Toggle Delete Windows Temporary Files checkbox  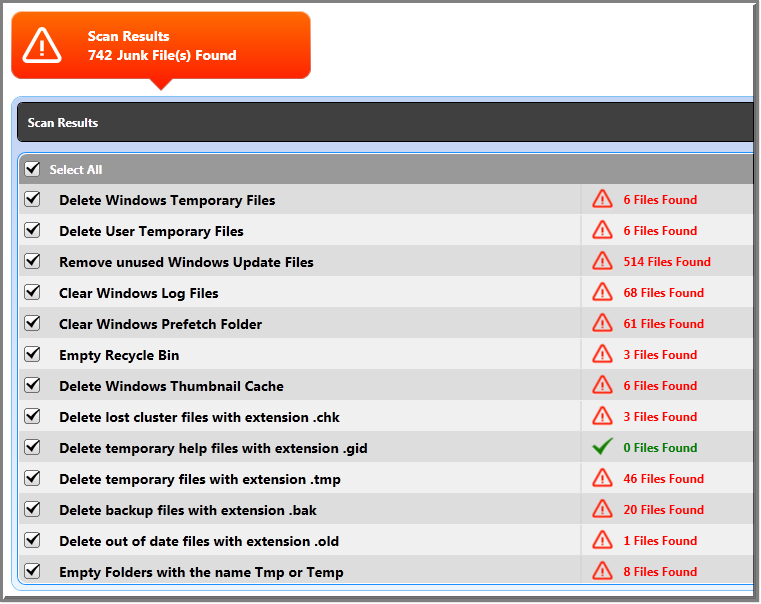(x=33, y=199)
